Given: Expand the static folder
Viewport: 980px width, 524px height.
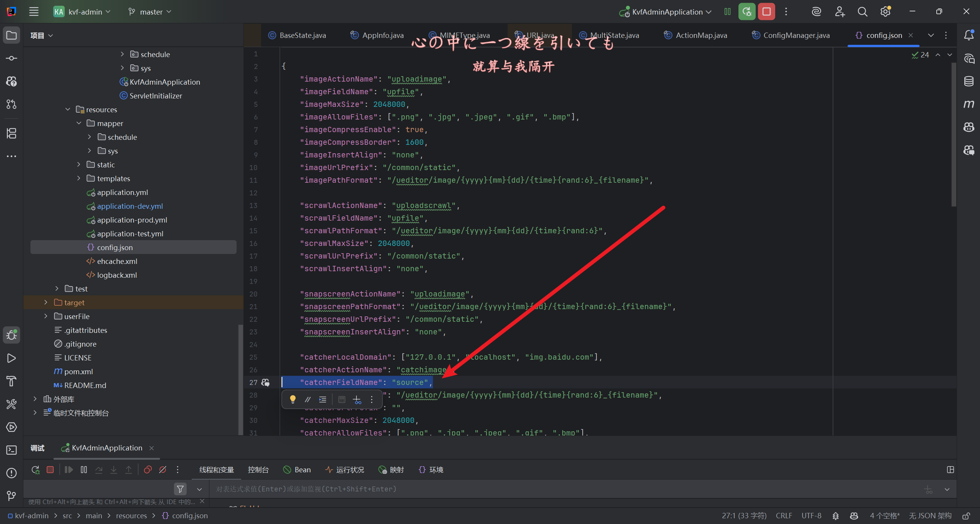Looking at the screenshot, I should click(79, 164).
